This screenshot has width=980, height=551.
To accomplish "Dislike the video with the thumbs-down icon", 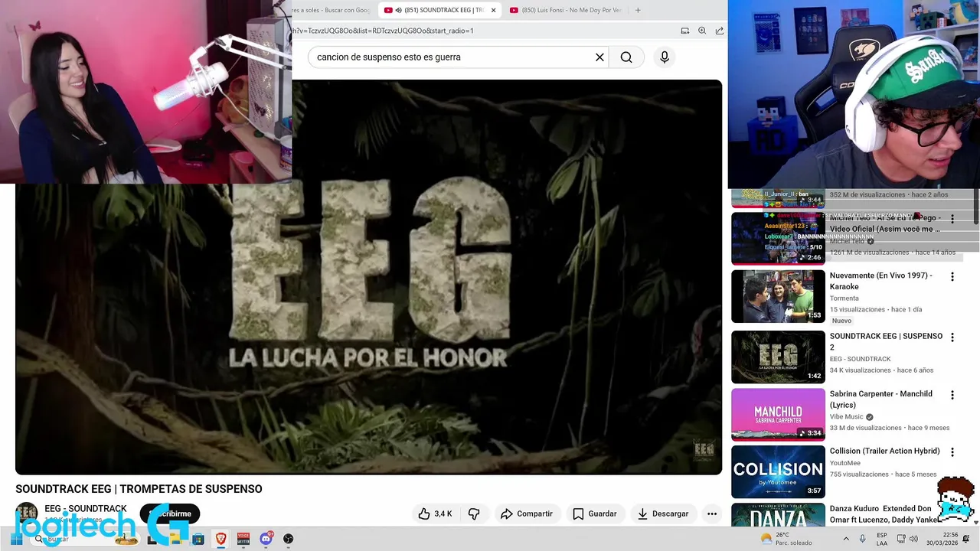I will [x=474, y=514].
